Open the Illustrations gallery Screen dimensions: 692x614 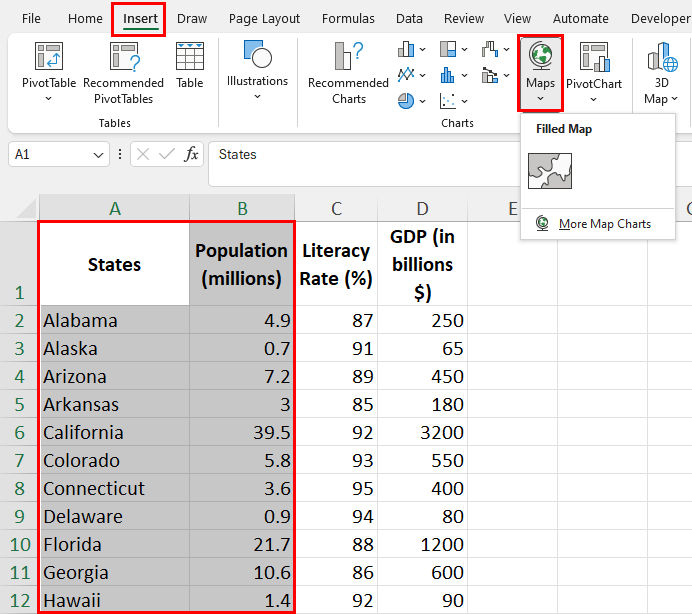pyautogui.click(x=257, y=70)
